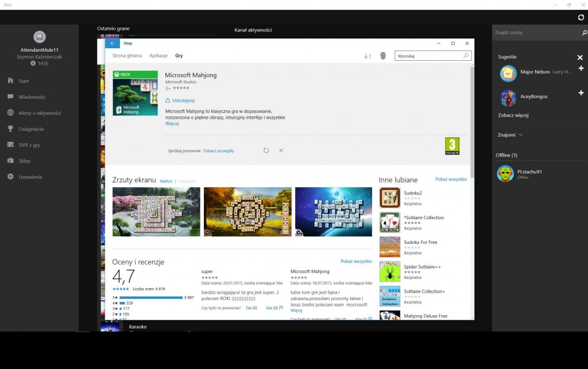Viewport: 588px width, 369px height.
Task: Open Sklep in Xbox sidebar
Action: point(24,161)
